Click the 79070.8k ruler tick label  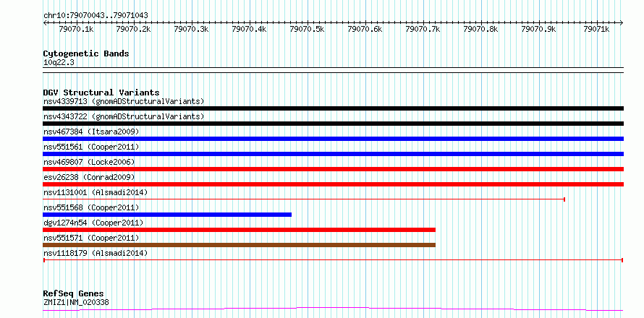pos(481,29)
